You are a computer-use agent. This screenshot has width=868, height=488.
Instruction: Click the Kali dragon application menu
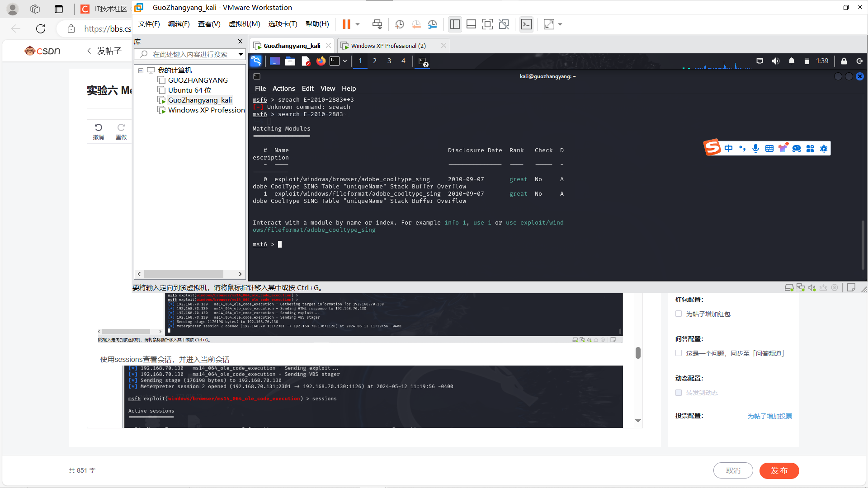[x=256, y=61]
